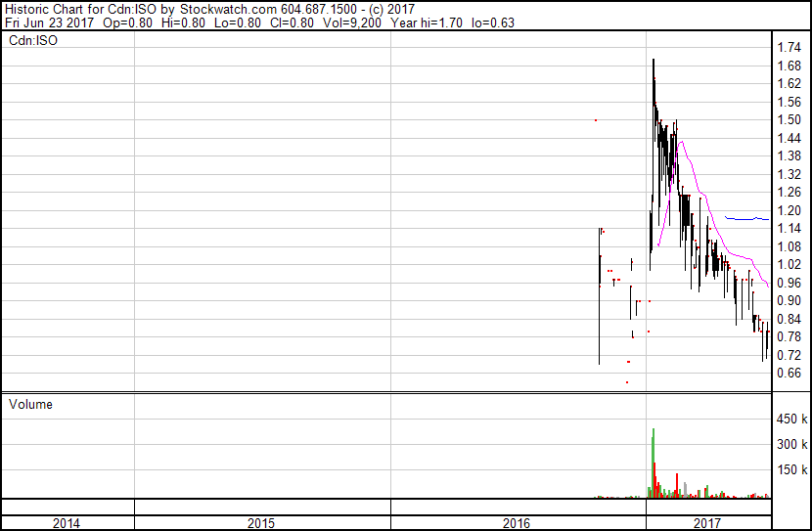Click the 300 k volume axis label
The image size is (812, 531).
pos(790,445)
